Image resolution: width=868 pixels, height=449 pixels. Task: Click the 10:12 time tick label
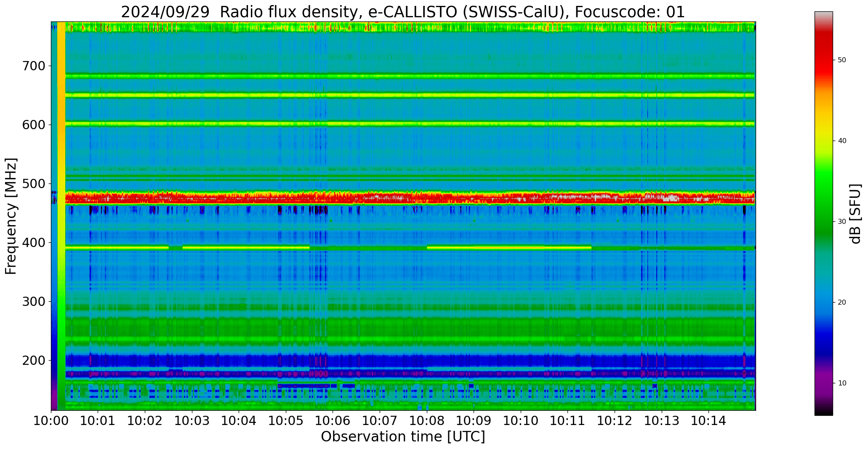(x=615, y=421)
